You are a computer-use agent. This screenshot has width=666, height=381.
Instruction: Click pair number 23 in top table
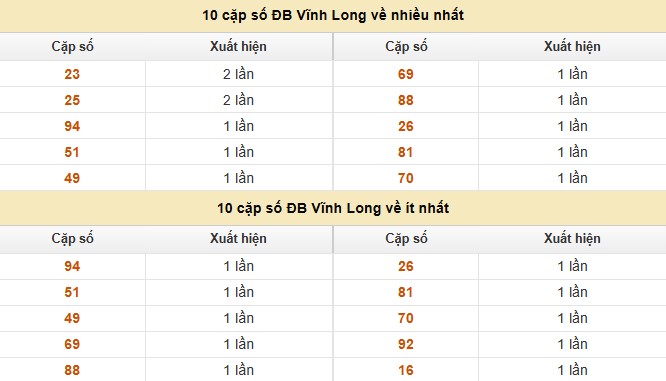pos(72,74)
